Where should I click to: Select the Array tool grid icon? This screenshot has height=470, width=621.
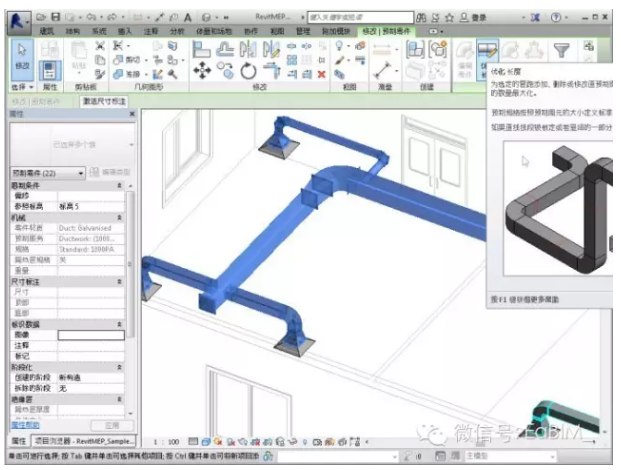(x=292, y=60)
